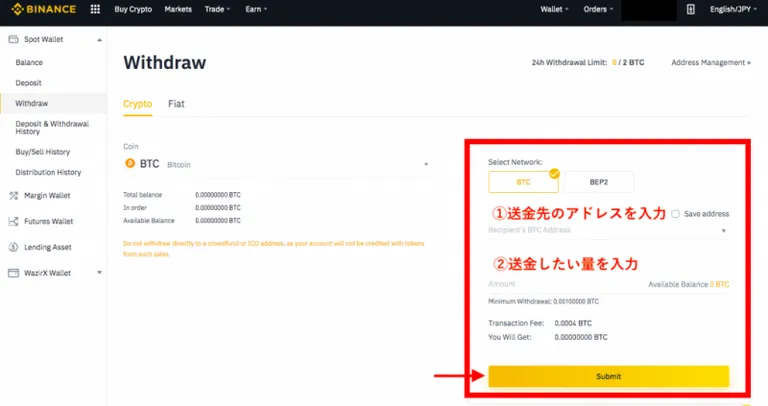Click the Spot Wallet card icon
This screenshot has width=768, height=406.
(13, 39)
